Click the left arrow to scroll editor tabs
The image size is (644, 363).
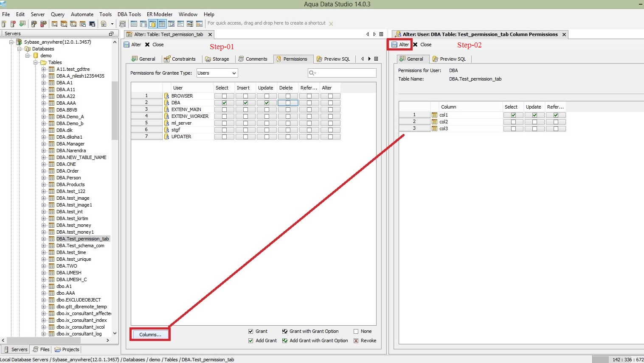tap(368, 34)
